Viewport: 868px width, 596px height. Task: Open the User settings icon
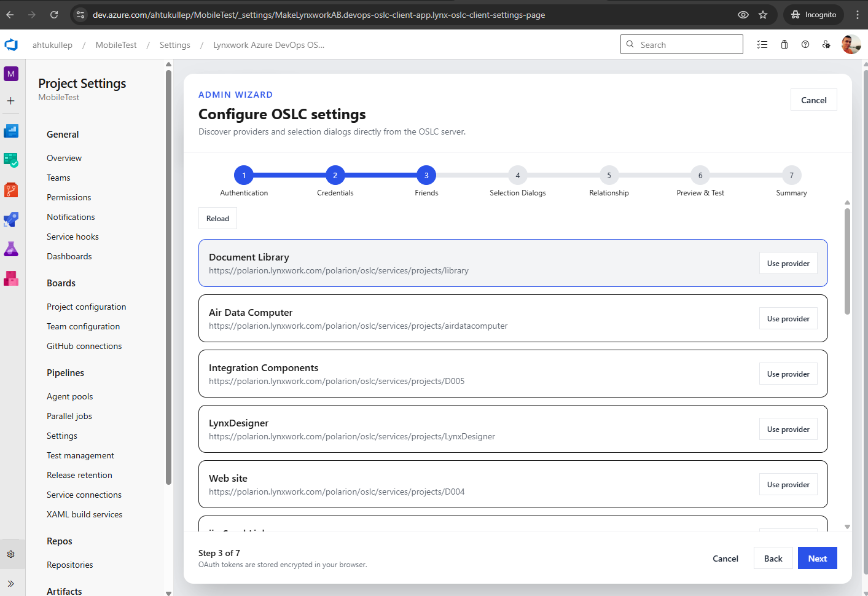(826, 45)
